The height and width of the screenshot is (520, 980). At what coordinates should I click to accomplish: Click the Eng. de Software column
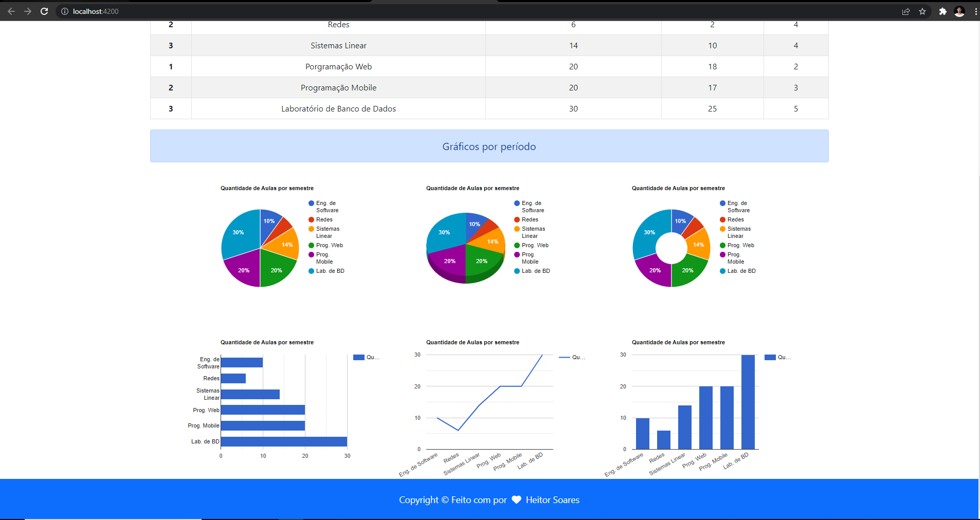[643, 434]
